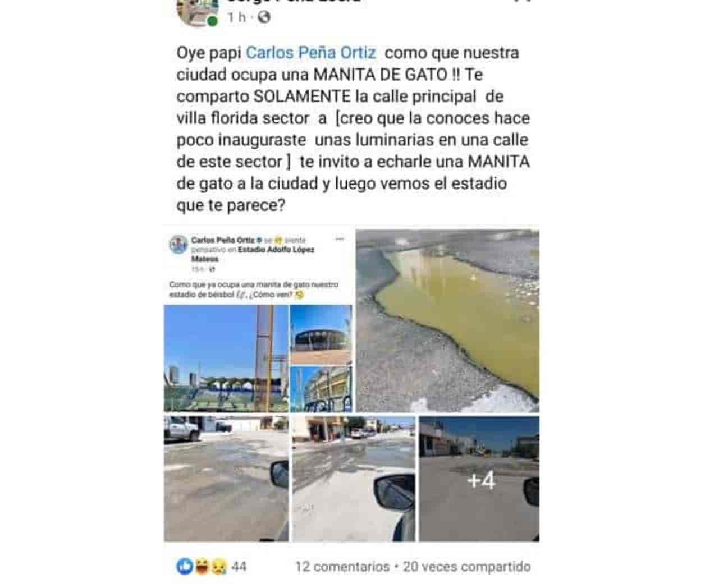The image size is (705, 588).
Task: Open the +4 more photos thumbnail
Action: tap(479, 479)
